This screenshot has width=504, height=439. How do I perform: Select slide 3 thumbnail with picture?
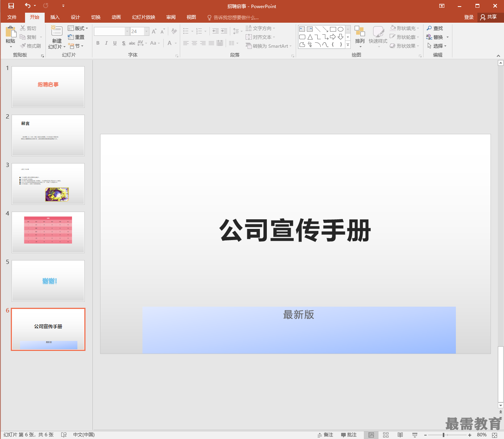[48, 184]
